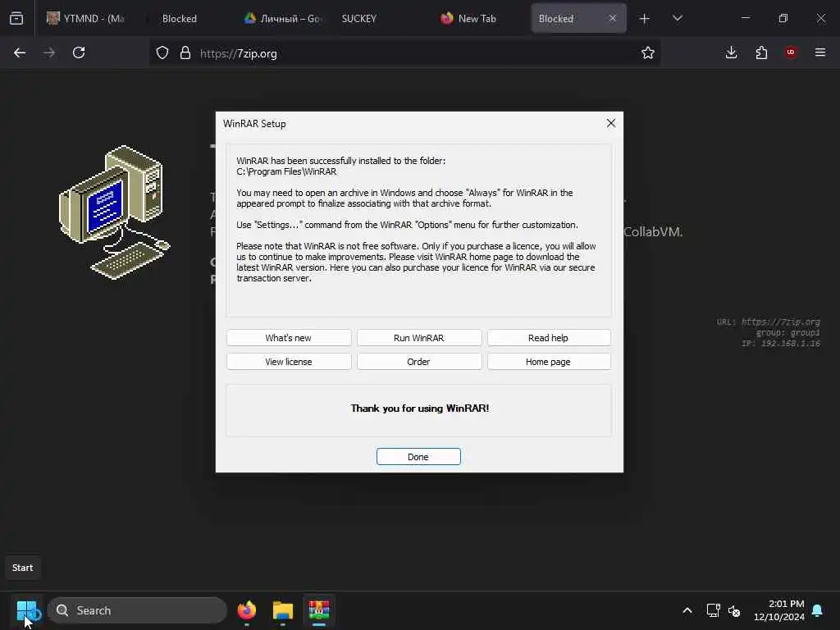Open the Firefox hamburger application menu
The width and height of the screenshot is (840, 630).
coord(820,52)
